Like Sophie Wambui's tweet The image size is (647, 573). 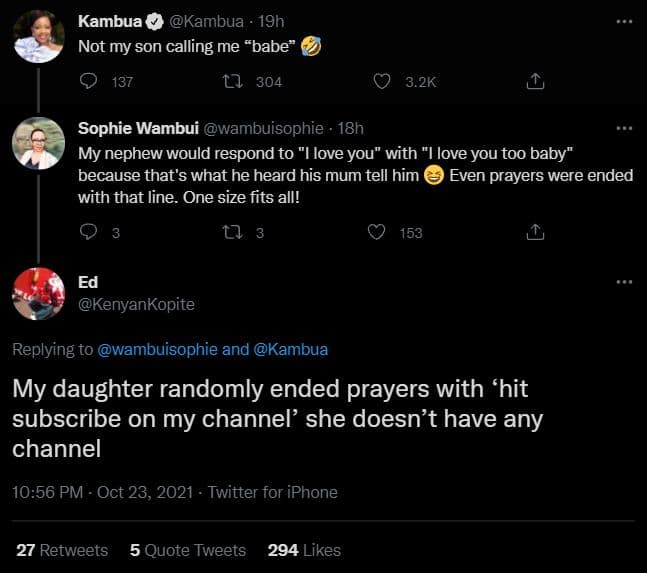click(377, 232)
